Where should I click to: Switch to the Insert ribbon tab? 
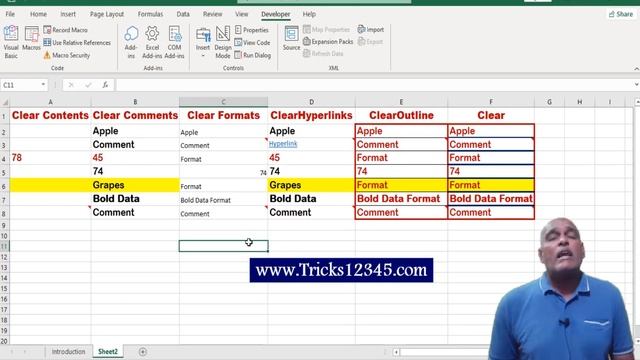[x=68, y=14]
